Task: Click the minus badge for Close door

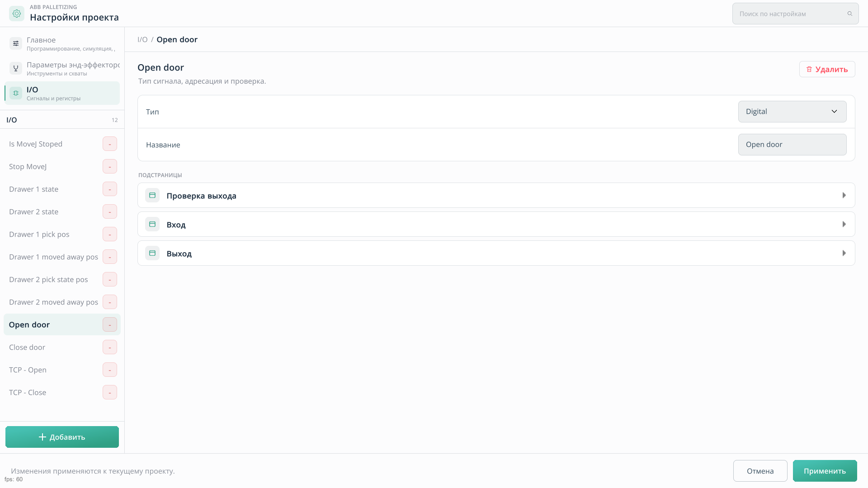Action: (x=110, y=347)
